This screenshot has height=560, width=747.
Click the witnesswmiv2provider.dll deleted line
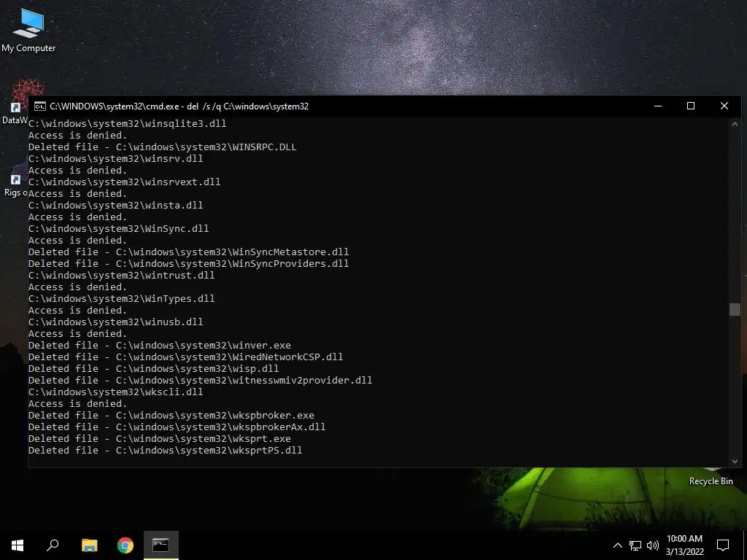click(x=200, y=380)
